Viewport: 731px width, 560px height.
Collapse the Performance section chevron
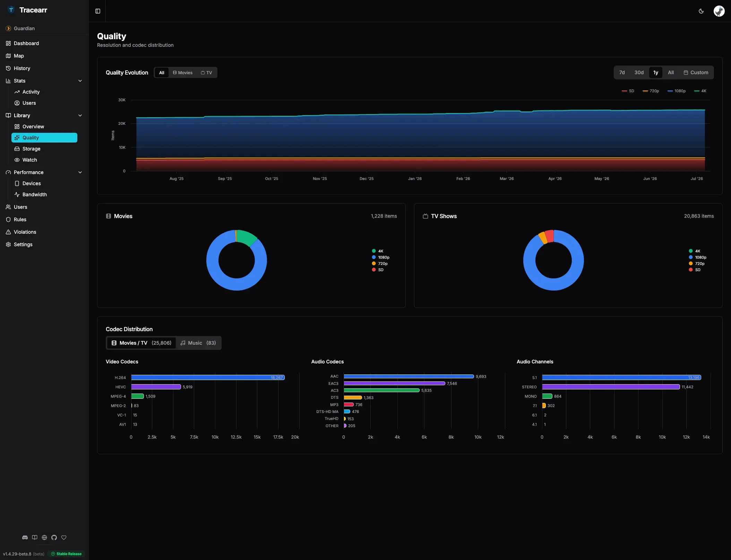(80, 172)
